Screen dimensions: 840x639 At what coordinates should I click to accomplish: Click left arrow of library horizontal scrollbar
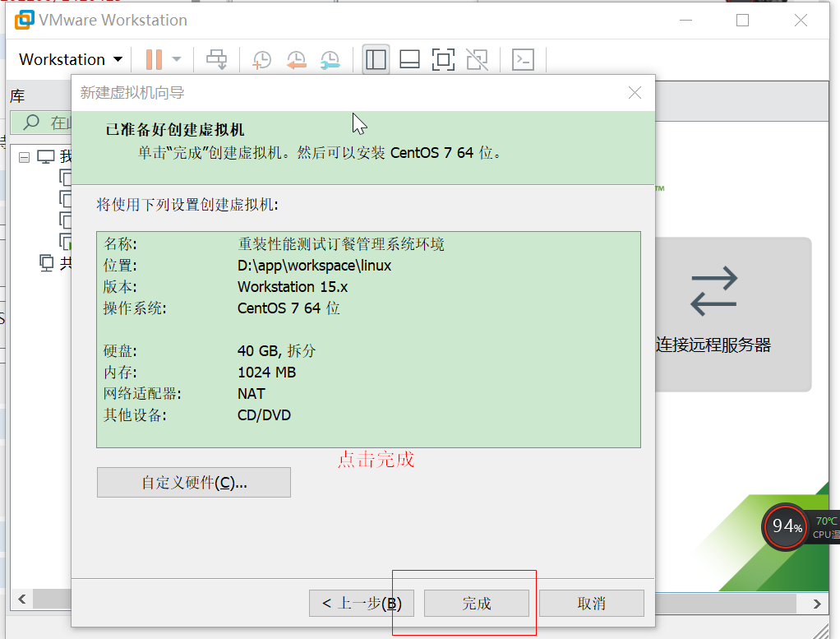22,599
